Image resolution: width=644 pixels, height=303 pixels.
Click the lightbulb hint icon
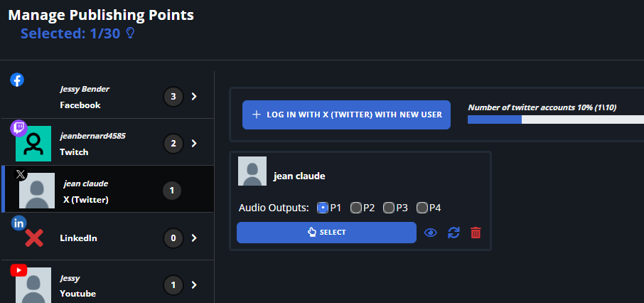pos(130,33)
